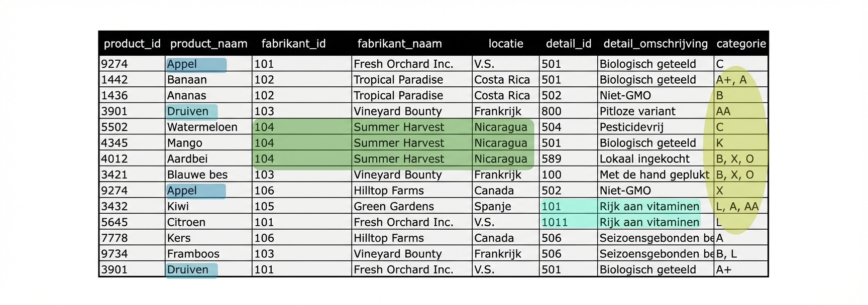Screen dimensions: 868x305
Task: Click the detail_id cell showing 800
Action: [x=551, y=111]
